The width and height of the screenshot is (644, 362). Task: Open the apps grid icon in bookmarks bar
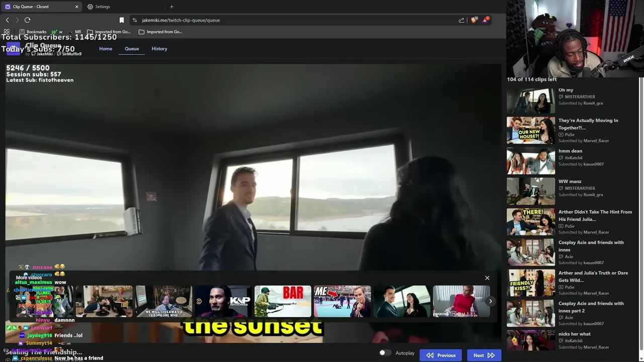tap(7, 32)
